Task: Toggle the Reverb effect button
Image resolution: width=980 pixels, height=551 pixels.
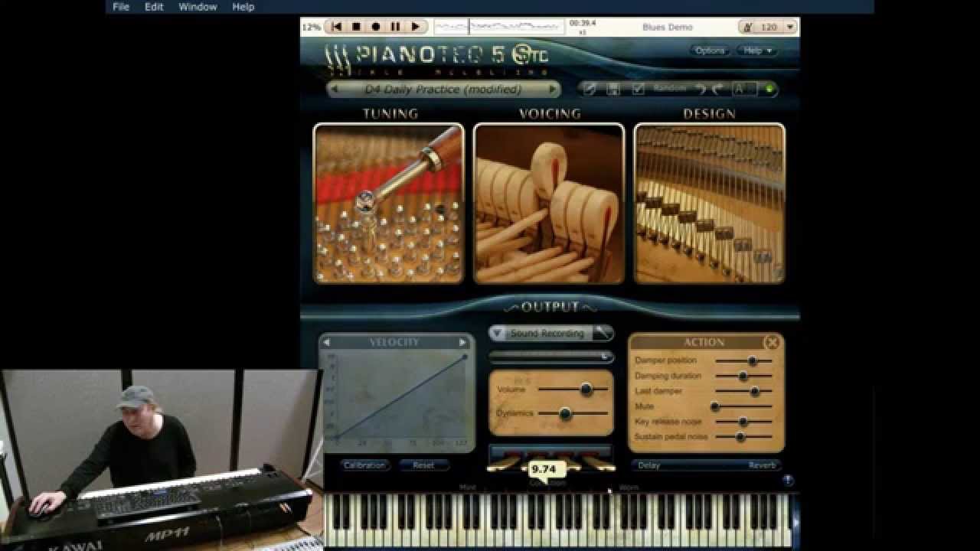Action: (x=762, y=465)
